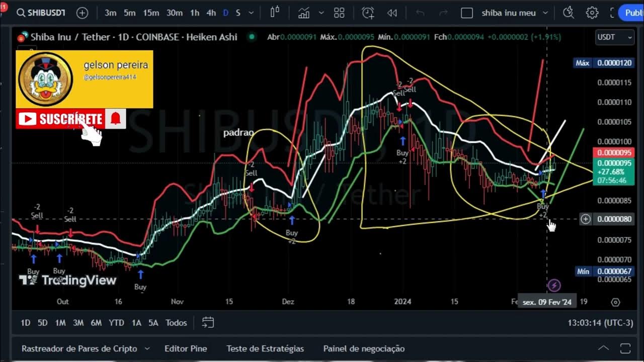Open the Indicators menu
The image size is (644, 362).
point(303,13)
